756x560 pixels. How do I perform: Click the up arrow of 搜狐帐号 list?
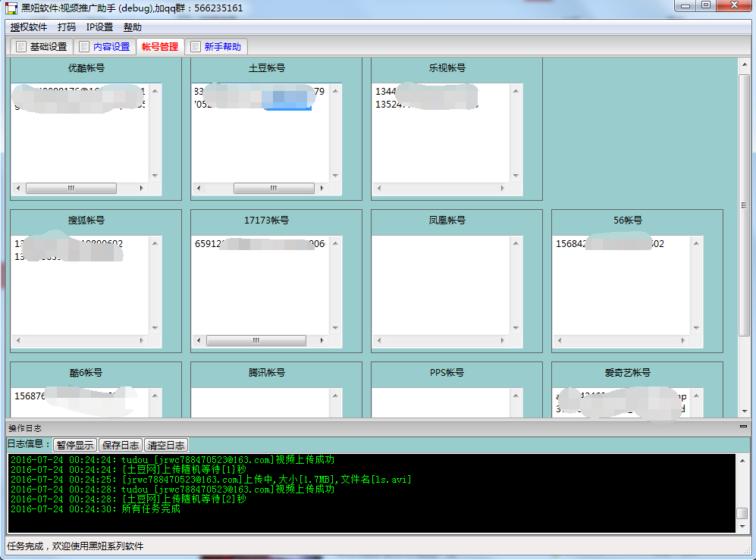click(x=155, y=243)
